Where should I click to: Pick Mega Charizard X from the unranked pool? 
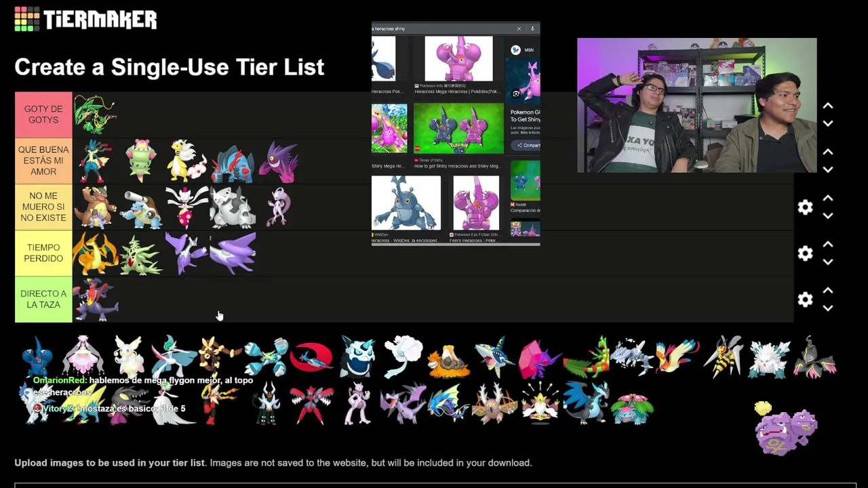pyautogui.click(x=586, y=403)
